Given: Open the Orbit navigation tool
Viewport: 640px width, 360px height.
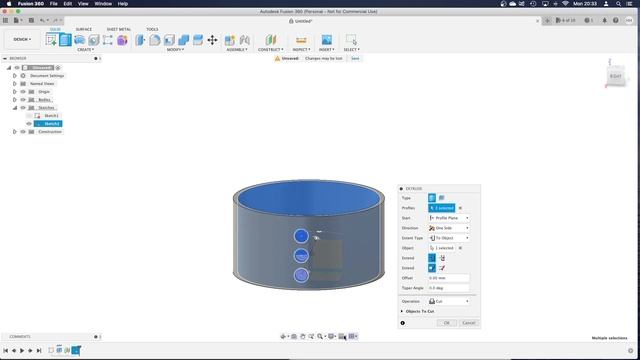Looking at the screenshot, I should [284, 336].
